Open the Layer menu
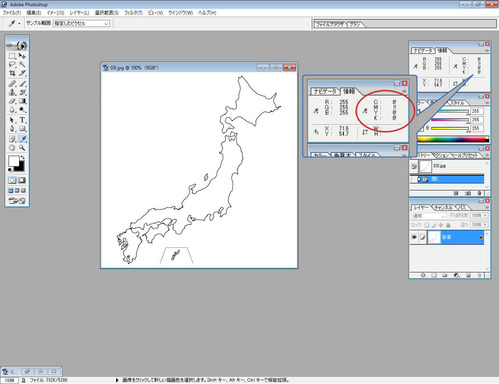Screen dimensions: 499x384 coord(79,13)
